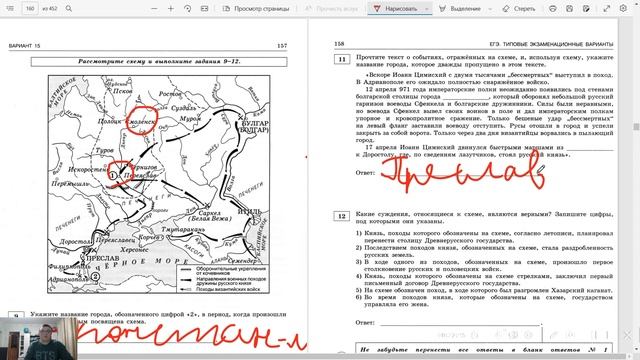Click Прочесть вслух read aloud

point(331,9)
